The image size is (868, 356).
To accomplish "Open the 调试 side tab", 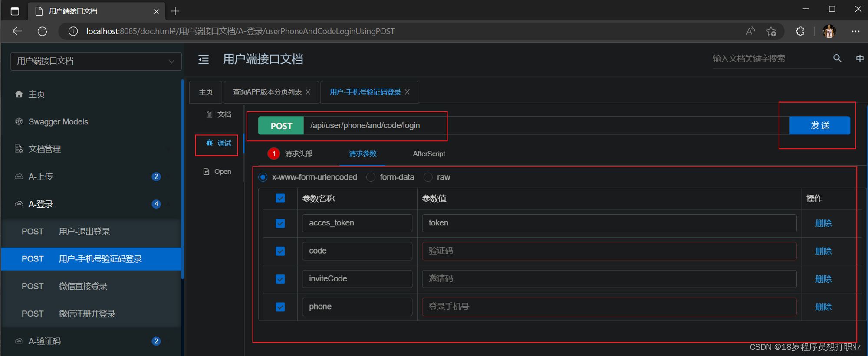I will pyautogui.click(x=219, y=143).
